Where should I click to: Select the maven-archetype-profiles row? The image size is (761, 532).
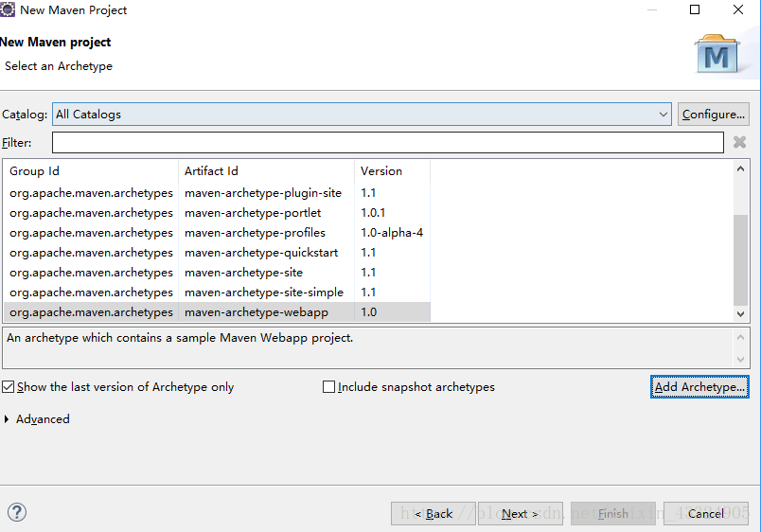pos(217,233)
